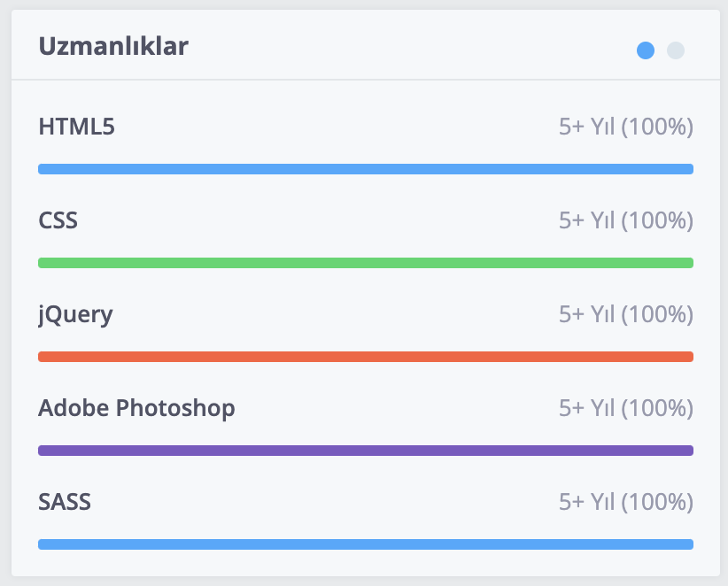
Task: Click Adobe Photoshop 5+ Yıl (100%) text
Action: [x=626, y=408]
